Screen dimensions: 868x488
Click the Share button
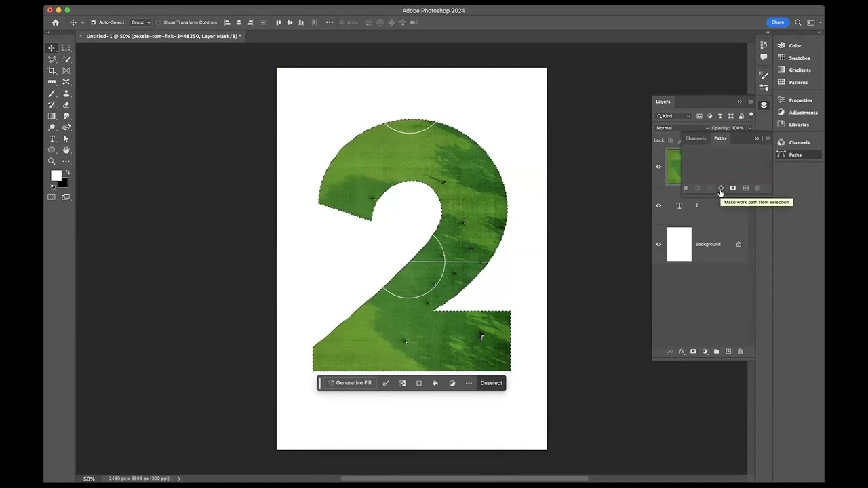coord(778,22)
